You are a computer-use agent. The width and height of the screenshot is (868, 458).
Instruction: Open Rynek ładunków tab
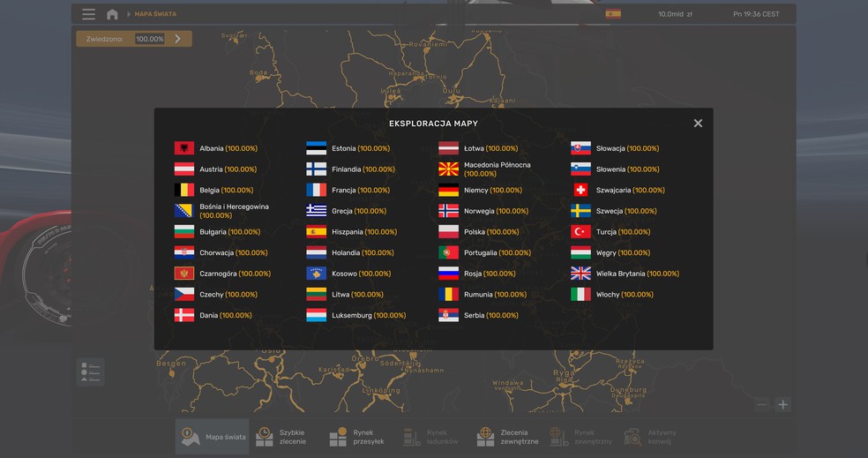click(x=431, y=437)
